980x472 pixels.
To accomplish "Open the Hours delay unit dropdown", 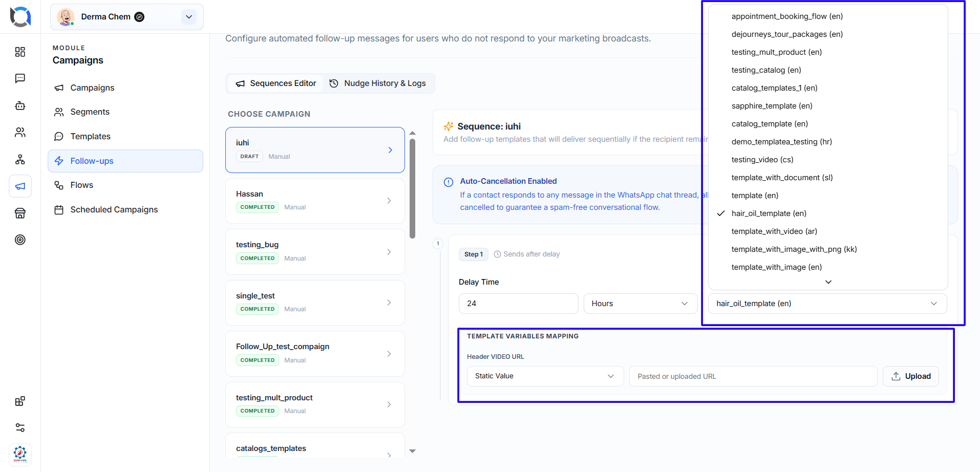I will tap(640, 304).
